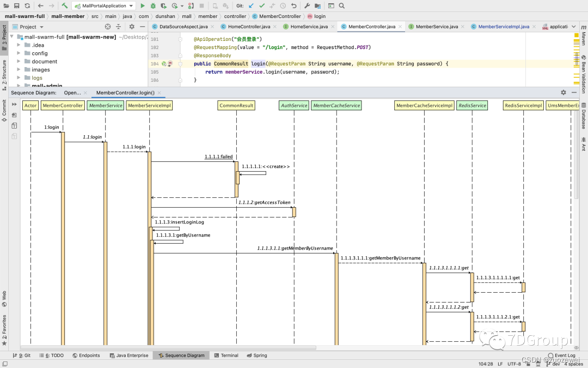Click the Synchronize refresh icon
Viewport: 588px width, 368px height.
27,5
